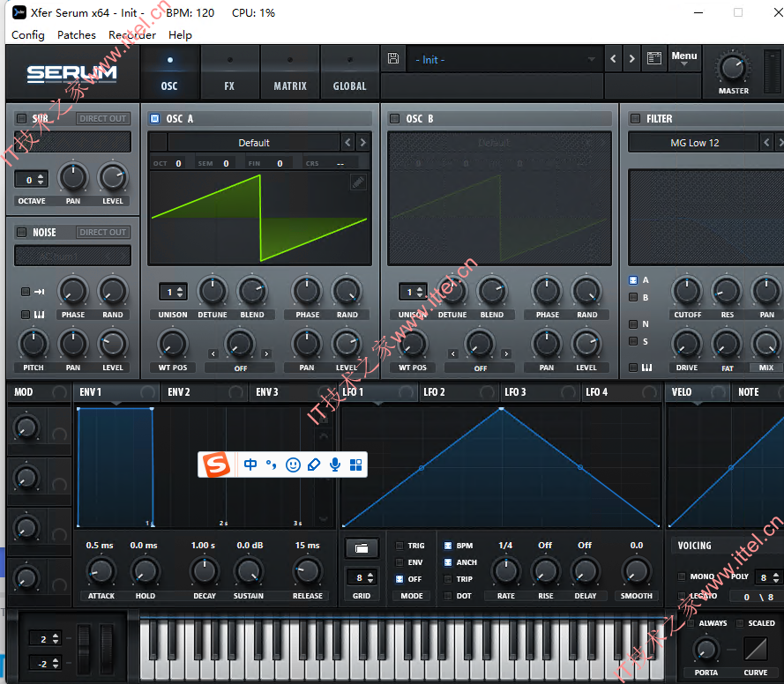The width and height of the screenshot is (784, 684).
Task: Switch to the MATRIX tab
Action: click(290, 73)
